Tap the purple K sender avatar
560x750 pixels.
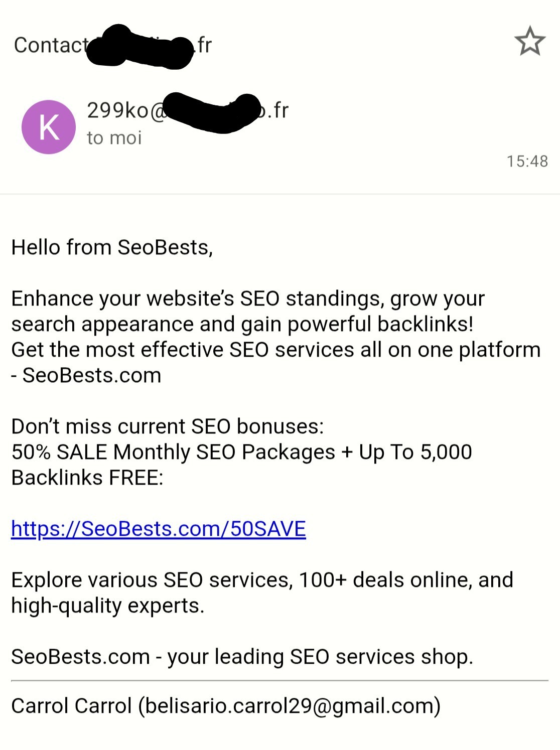[x=49, y=127]
